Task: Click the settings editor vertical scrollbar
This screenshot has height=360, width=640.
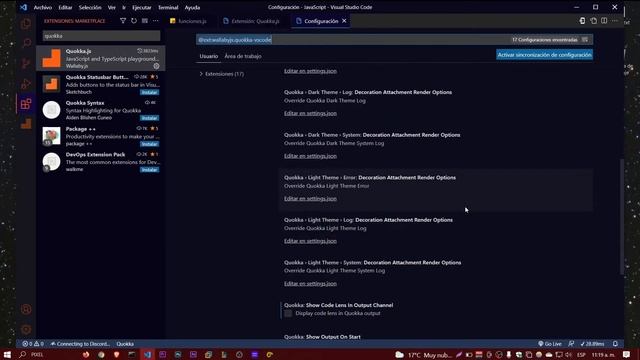Action: click(x=622, y=216)
